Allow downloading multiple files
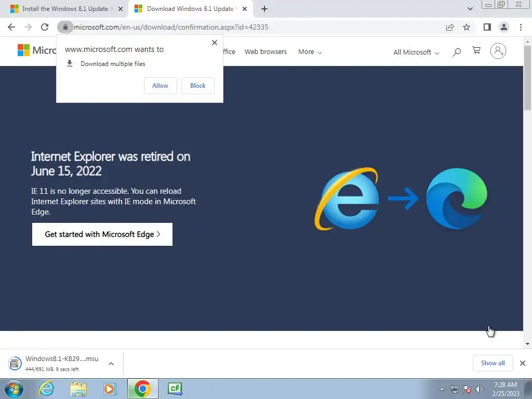The image size is (532, 399). tap(160, 86)
